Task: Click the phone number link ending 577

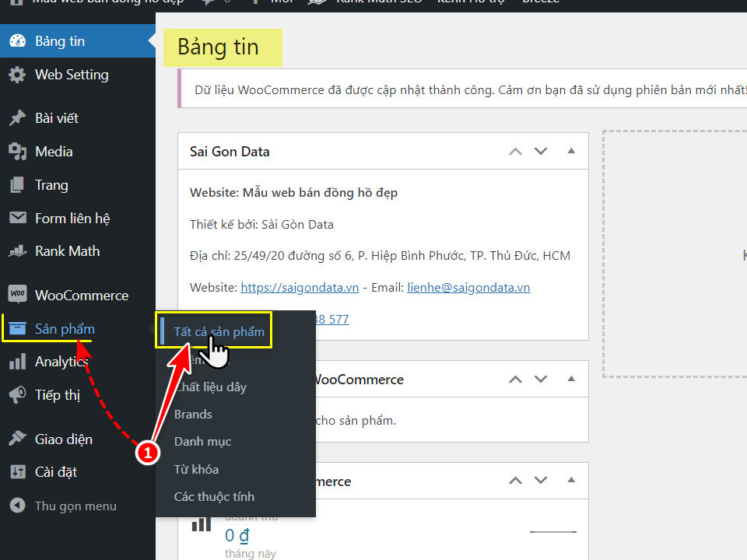Action: (332, 319)
